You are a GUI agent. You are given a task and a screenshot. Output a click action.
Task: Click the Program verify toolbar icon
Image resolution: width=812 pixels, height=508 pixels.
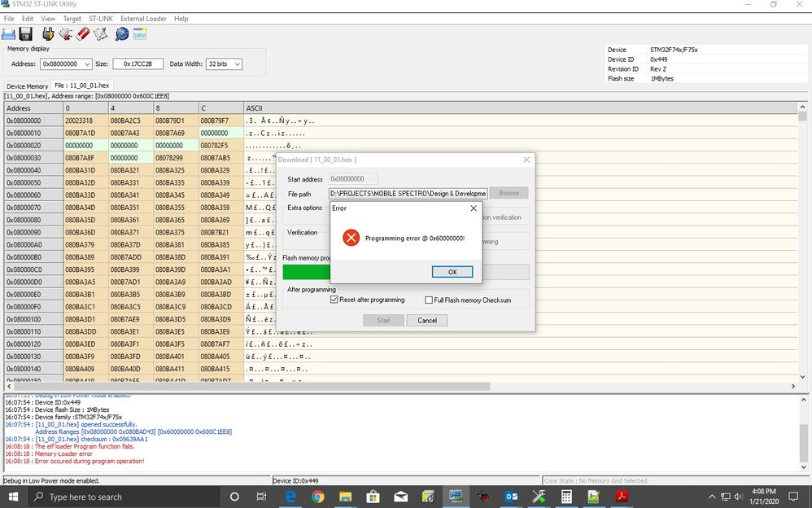100,34
